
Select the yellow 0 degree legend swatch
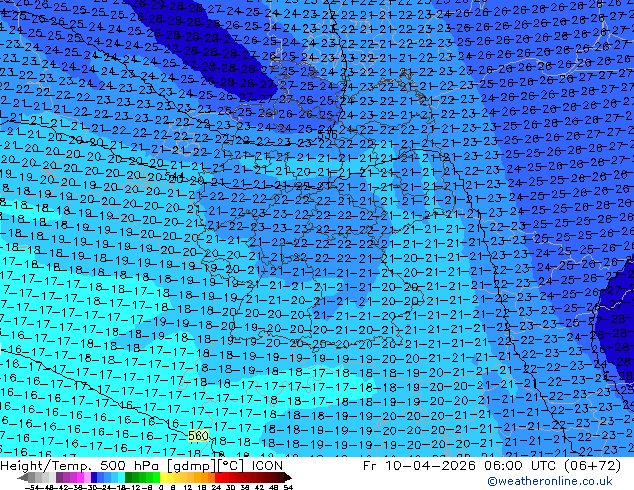(x=163, y=477)
